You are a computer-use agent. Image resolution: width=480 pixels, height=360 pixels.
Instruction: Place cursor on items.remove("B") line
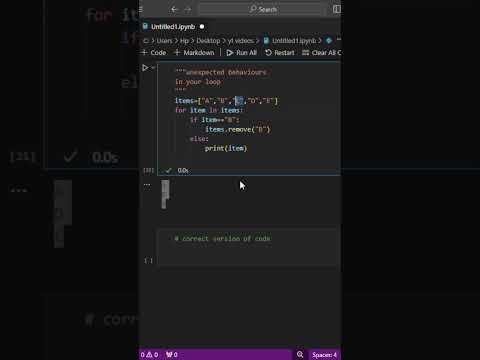coord(238,129)
